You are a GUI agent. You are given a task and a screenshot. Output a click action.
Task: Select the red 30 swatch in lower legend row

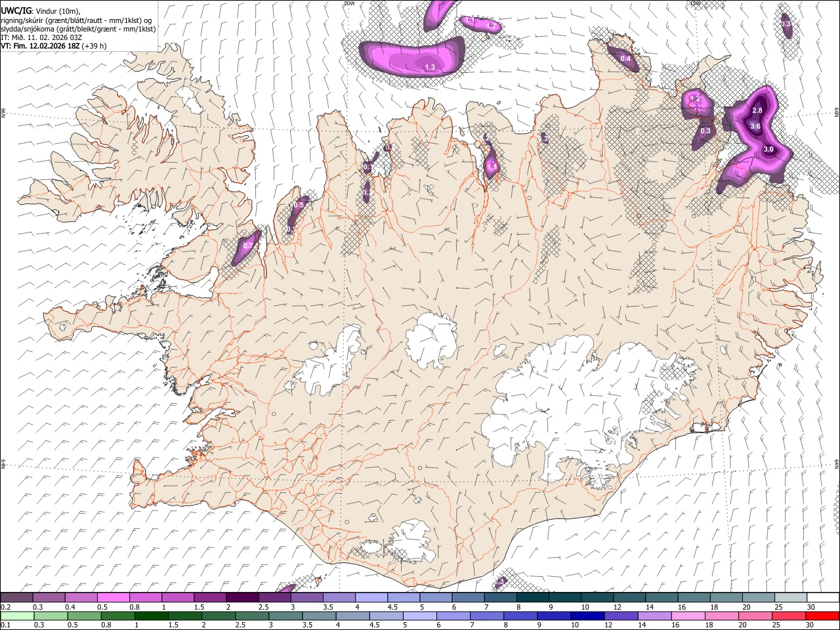[822, 616]
